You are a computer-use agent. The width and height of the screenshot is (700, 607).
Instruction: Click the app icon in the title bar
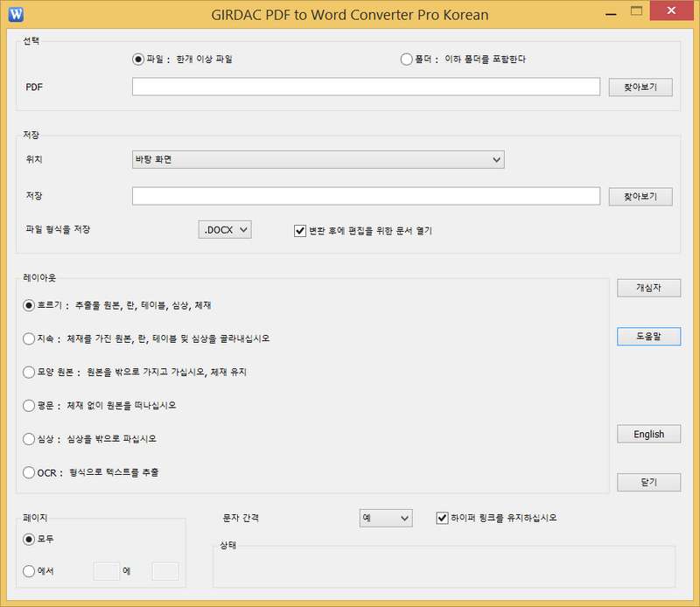pyautogui.click(x=15, y=14)
